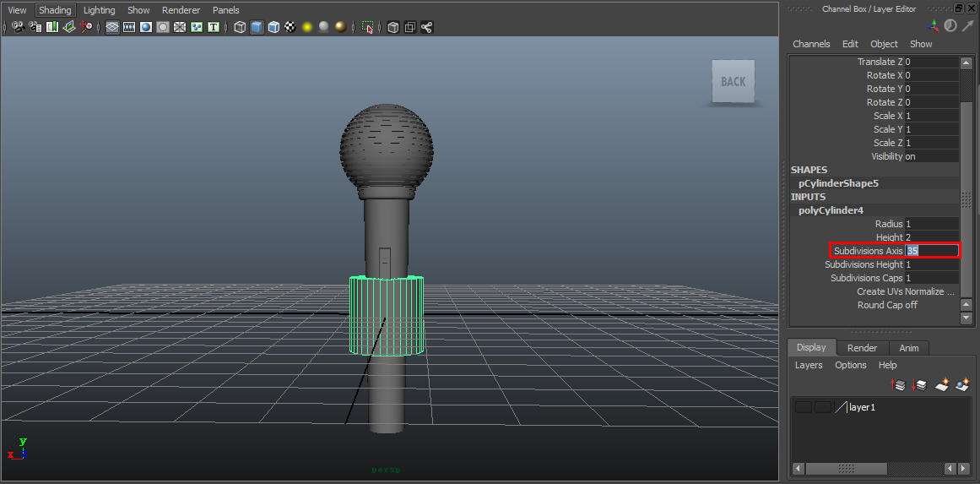Enable Wireframe on Shaded cube icon
This screenshot has width=980, height=484.
(x=273, y=27)
